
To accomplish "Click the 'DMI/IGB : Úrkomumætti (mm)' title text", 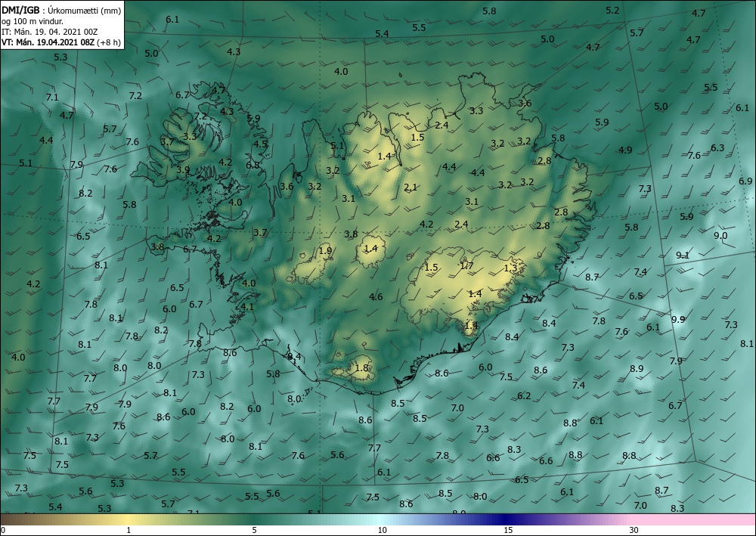I will pyautogui.click(x=61, y=11).
